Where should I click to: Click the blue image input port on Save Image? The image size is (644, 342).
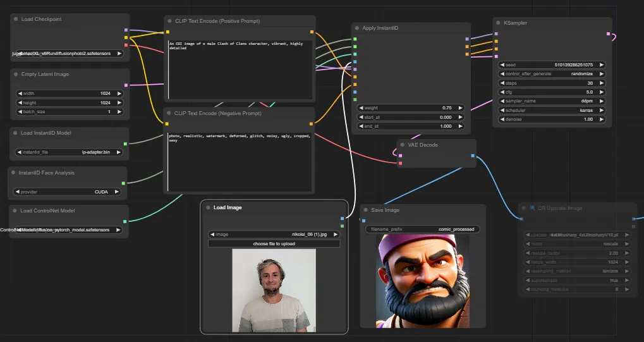tap(363, 221)
